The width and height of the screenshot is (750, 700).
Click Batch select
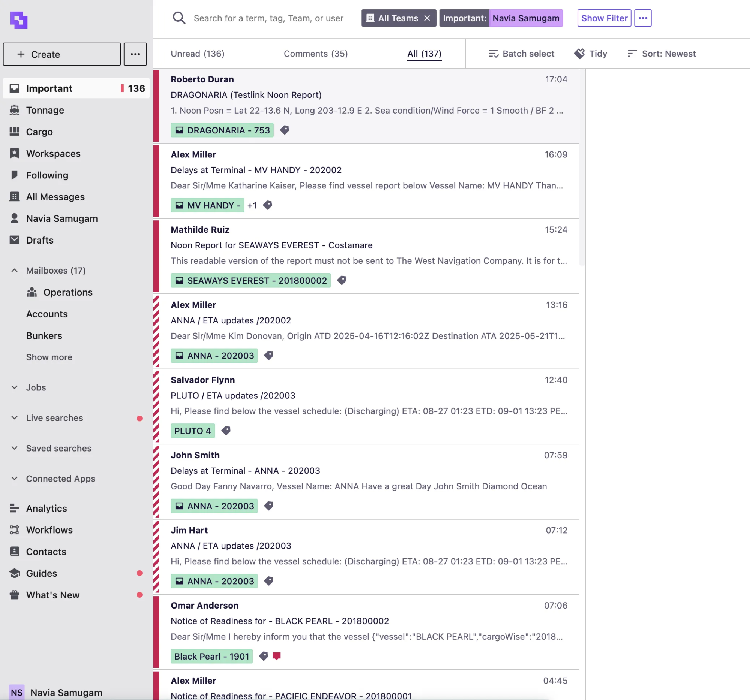pyautogui.click(x=521, y=54)
